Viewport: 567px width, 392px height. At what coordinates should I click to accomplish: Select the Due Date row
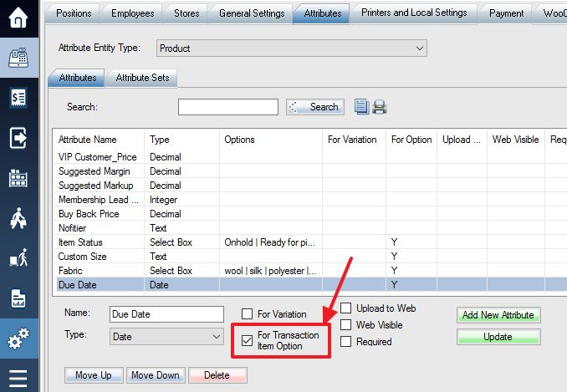309,285
